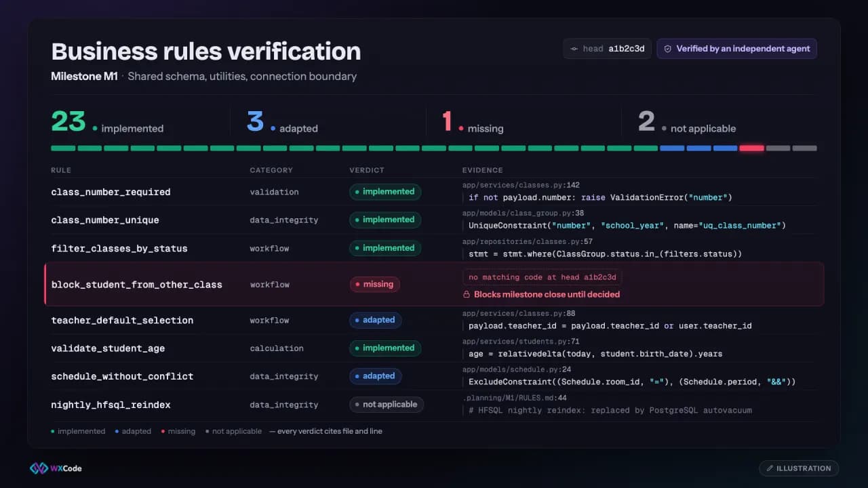This screenshot has height=488, width=868.
Task: Click the 3 adapted summary count
Action: pos(282,122)
